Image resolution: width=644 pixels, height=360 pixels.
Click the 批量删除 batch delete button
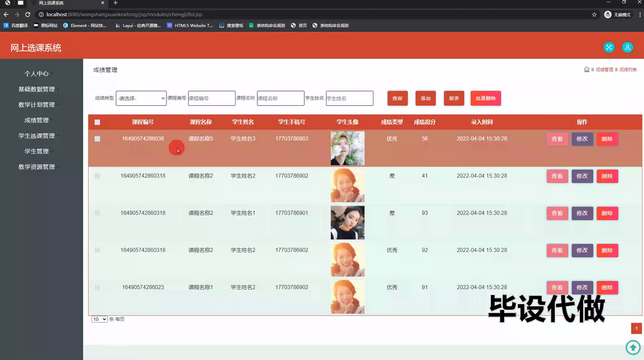click(x=486, y=98)
